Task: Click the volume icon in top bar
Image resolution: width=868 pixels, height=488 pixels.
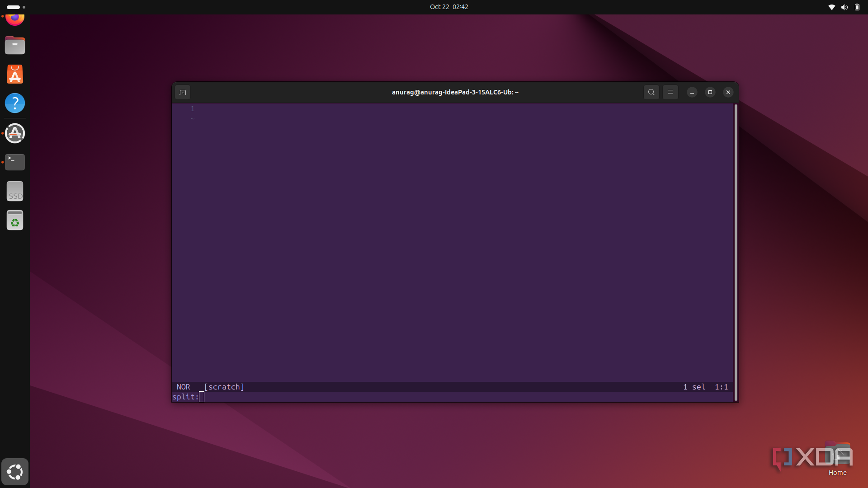Action: (x=844, y=7)
